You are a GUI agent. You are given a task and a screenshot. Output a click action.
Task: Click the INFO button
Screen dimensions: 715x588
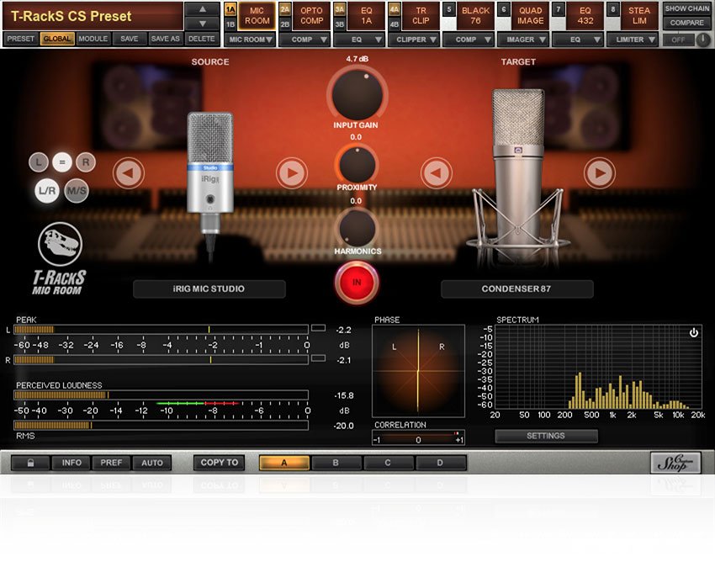click(x=71, y=463)
